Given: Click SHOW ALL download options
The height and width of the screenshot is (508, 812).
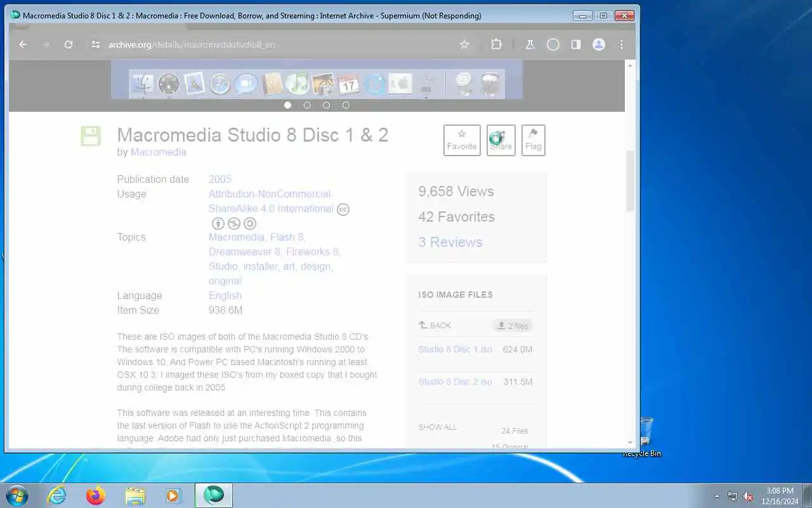Looking at the screenshot, I should (438, 427).
